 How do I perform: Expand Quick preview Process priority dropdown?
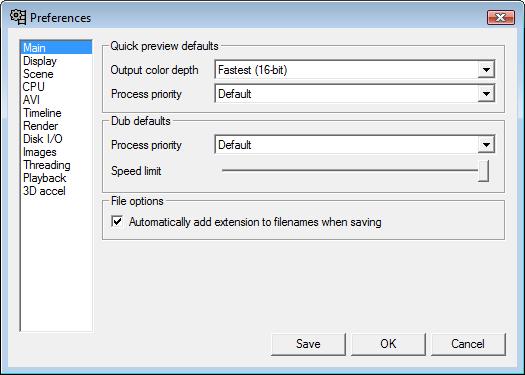pyautogui.click(x=355, y=94)
